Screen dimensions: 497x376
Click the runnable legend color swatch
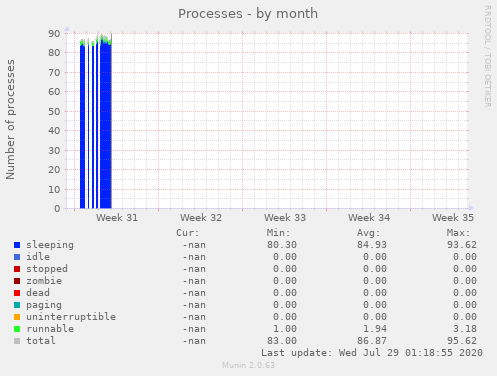pyautogui.click(x=17, y=329)
